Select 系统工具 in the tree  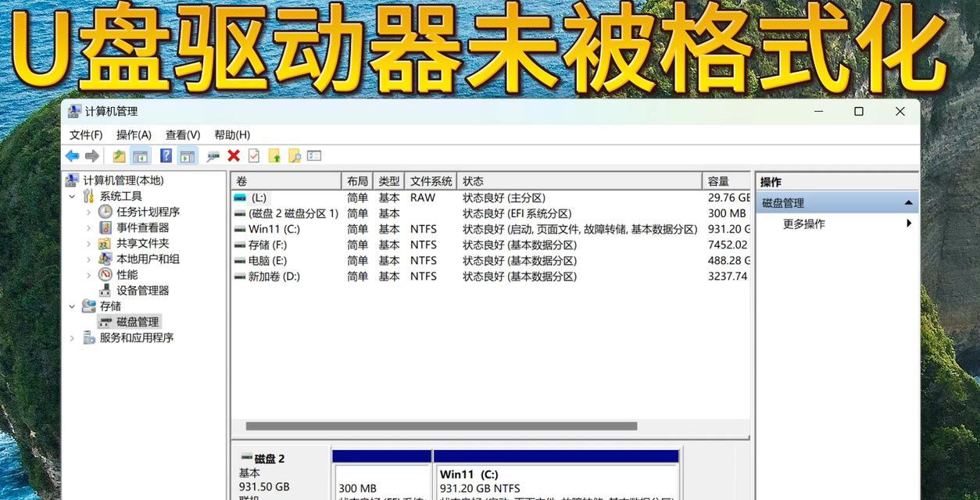120,196
